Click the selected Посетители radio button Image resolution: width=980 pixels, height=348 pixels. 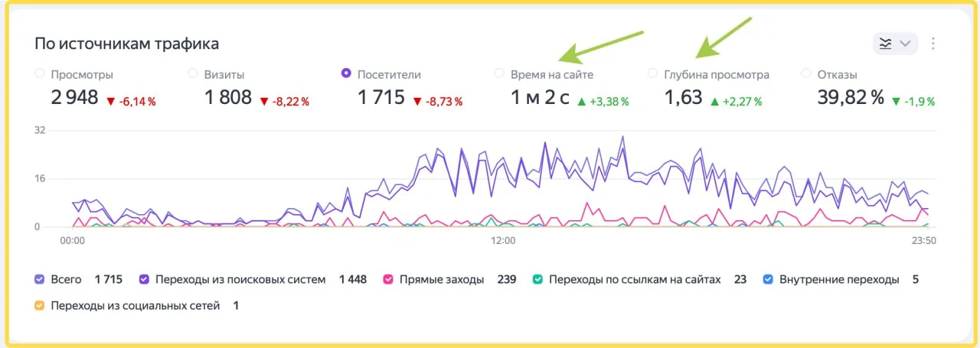tap(345, 73)
